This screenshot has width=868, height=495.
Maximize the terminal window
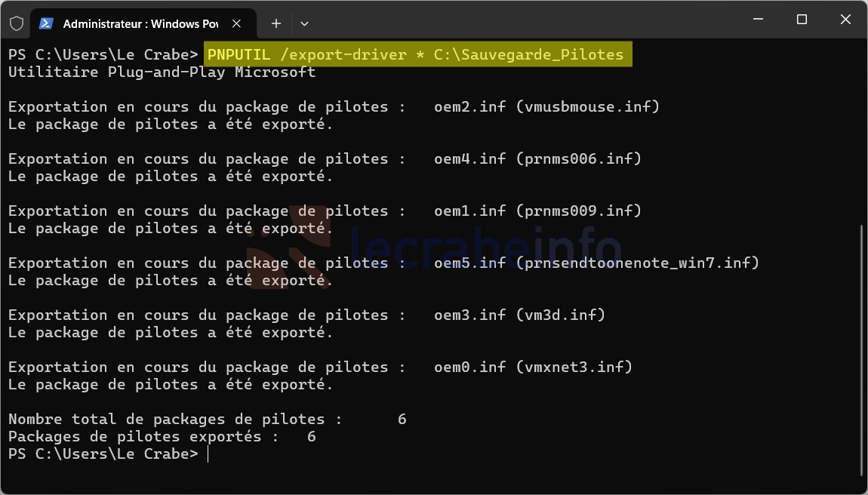(802, 20)
